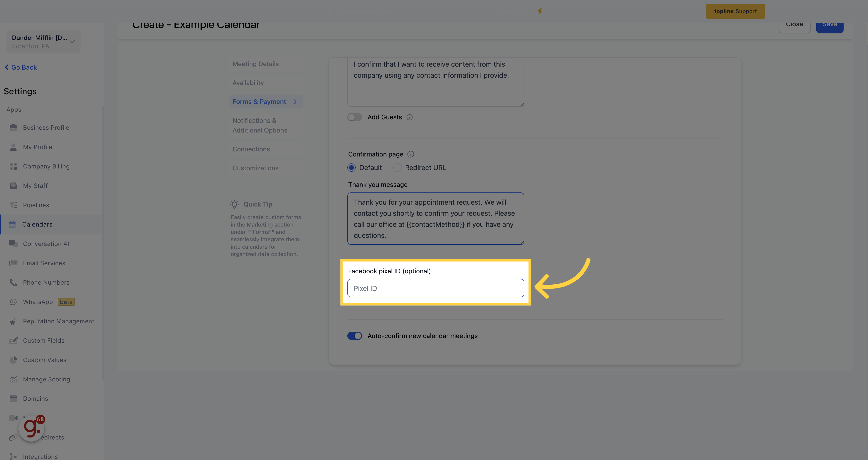
Task: Click the WhatsApp logo icon
Action: [x=13, y=302]
